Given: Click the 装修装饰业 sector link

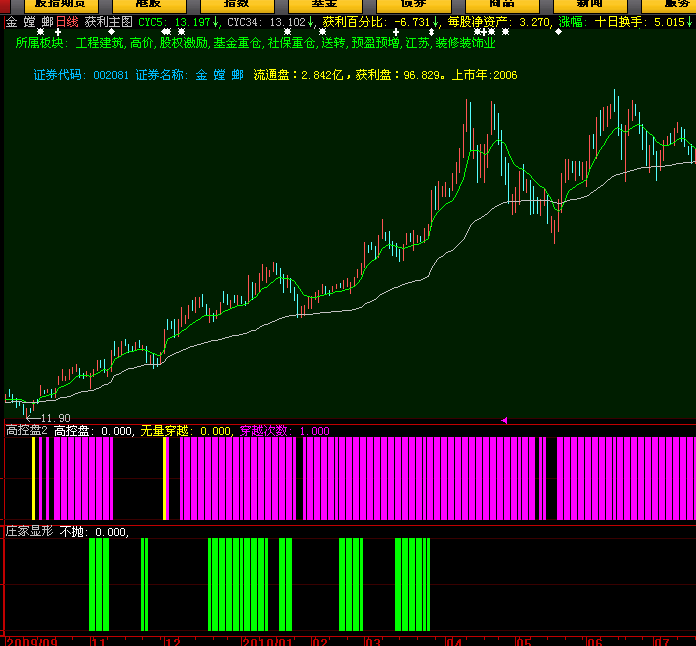Looking at the screenshot, I should point(465,43).
